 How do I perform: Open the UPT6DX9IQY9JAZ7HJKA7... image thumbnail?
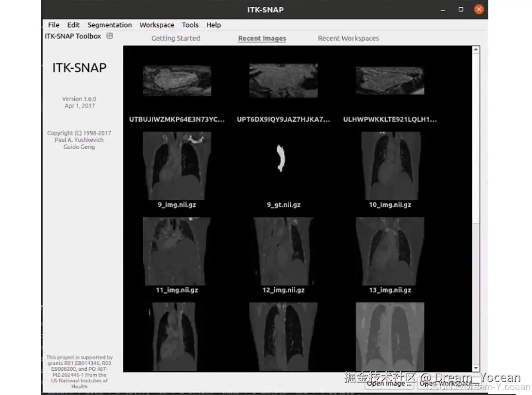point(283,81)
